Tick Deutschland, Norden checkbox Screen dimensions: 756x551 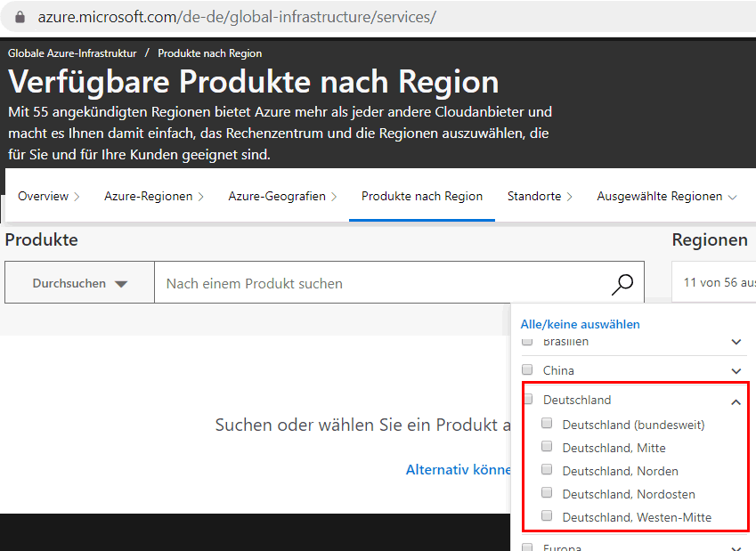547,469
